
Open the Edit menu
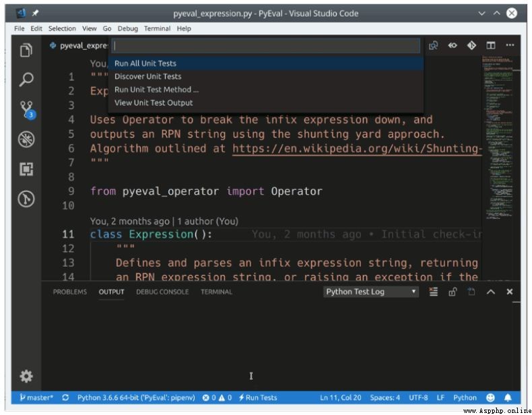tap(36, 28)
